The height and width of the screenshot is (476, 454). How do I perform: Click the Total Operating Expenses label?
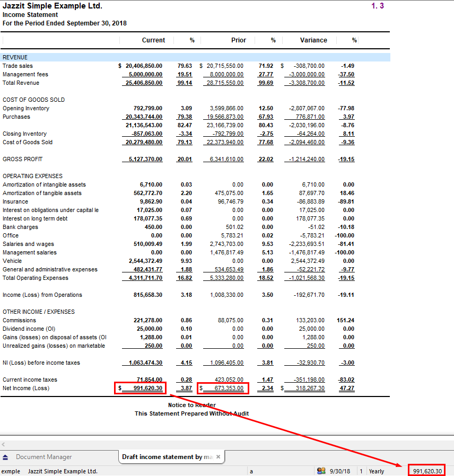[35, 278]
